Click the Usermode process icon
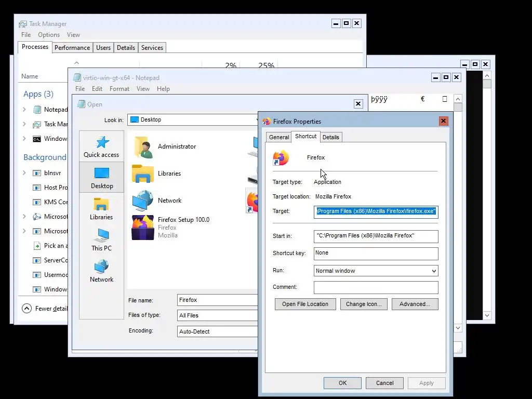 [37, 275]
